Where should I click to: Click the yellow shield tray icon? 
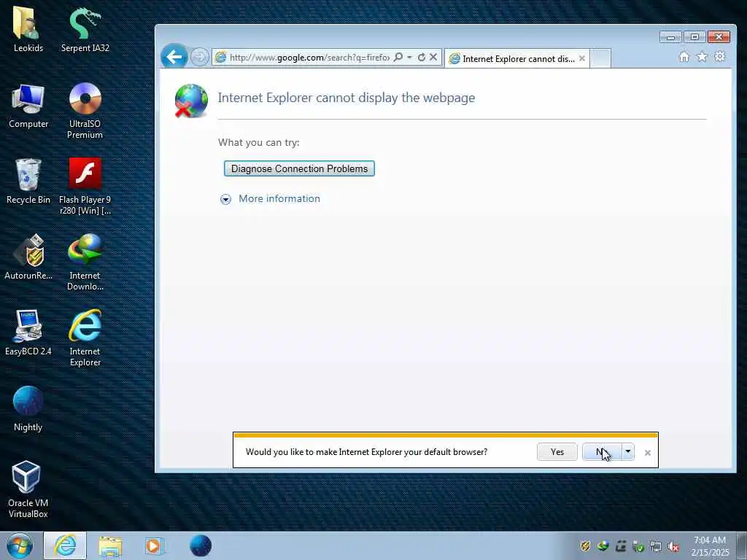pyautogui.click(x=586, y=546)
